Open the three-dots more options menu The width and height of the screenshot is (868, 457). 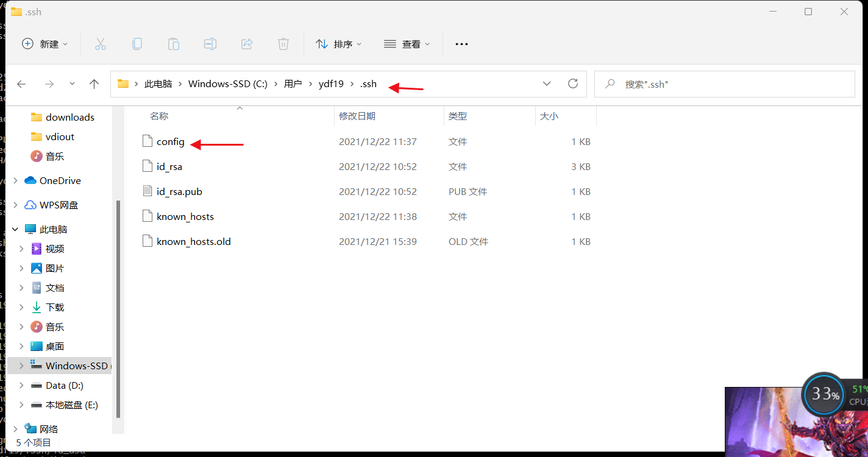click(x=461, y=44)
